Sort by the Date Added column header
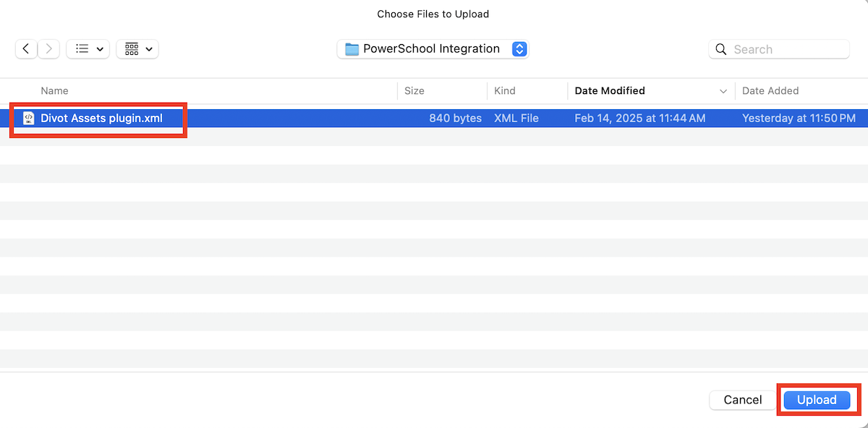The height and width of the screenshot is (428, 868). click(770, 91)
